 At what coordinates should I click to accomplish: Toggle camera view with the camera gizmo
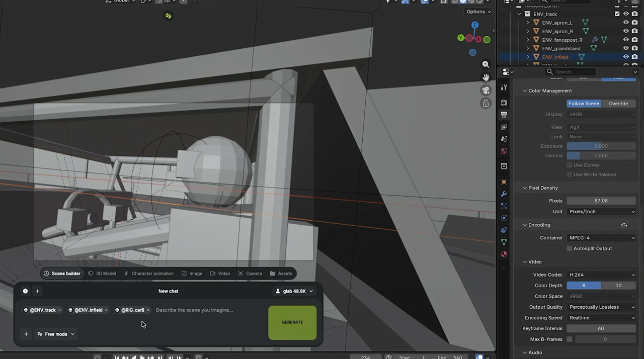[486, 90]
